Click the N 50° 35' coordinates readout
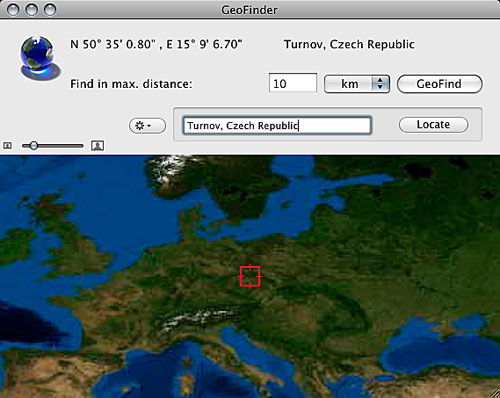 (x=156, y=44)
